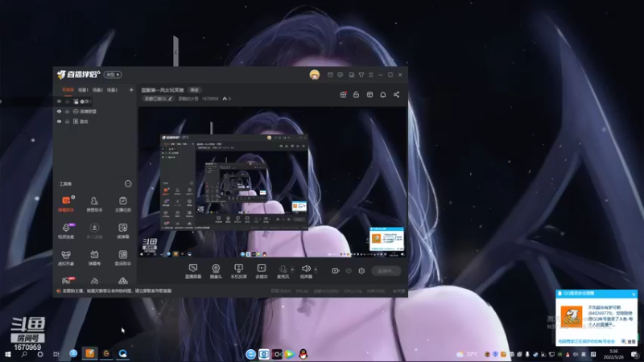Open the mail envelope icon in title bar
This screenshot has width=644, height=362.
(x=330, y=75)
